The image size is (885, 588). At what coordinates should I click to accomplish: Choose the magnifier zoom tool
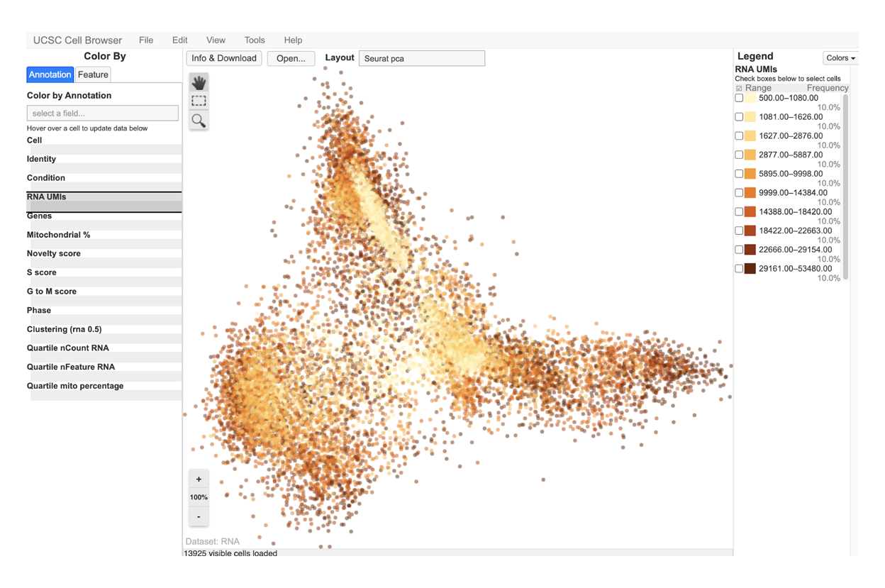pos(199,121)
